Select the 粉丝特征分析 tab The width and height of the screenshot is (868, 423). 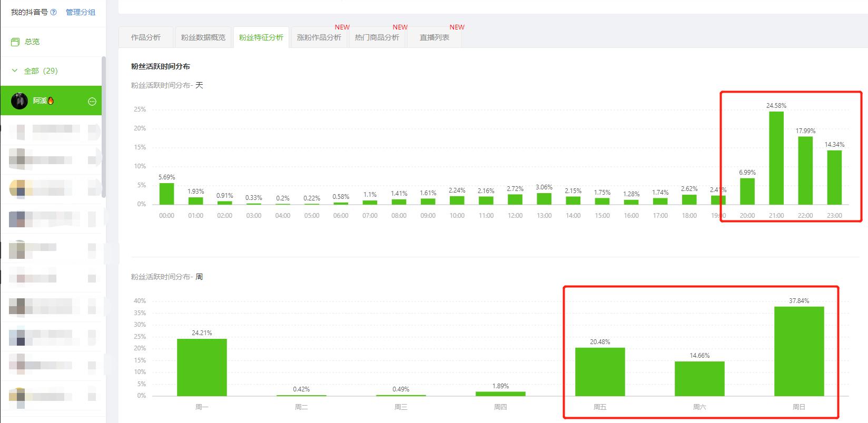(x=261, y=37)
